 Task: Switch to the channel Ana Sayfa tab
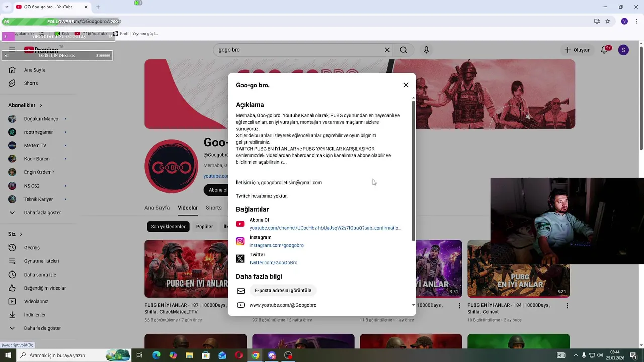157,208
